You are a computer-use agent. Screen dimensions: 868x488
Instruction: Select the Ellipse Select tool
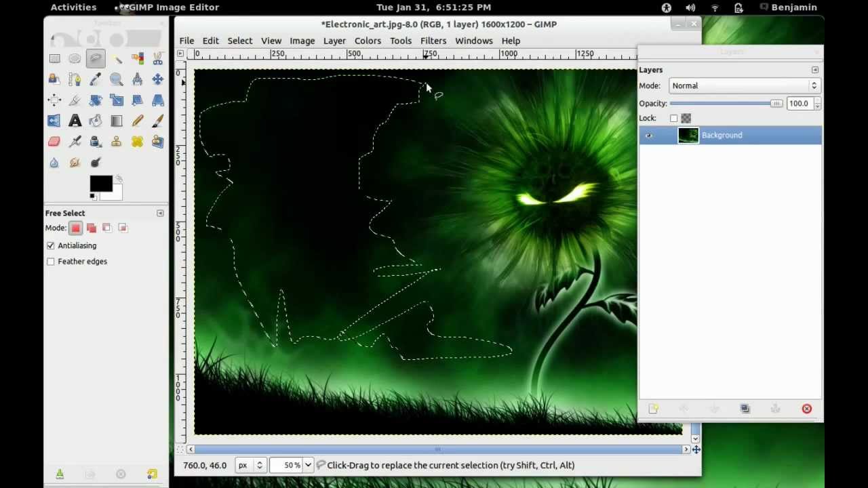(x=75, y=59)
